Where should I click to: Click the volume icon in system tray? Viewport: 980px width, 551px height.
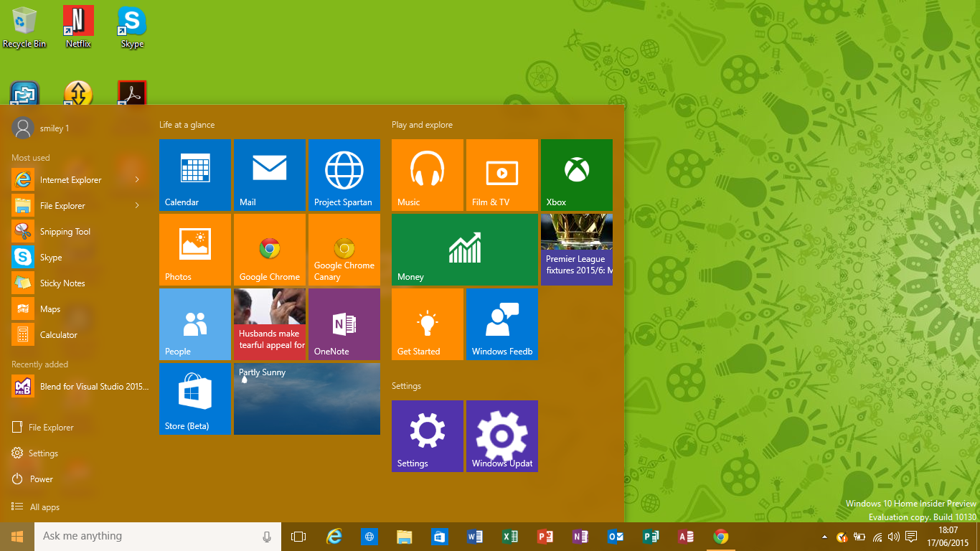893,537
